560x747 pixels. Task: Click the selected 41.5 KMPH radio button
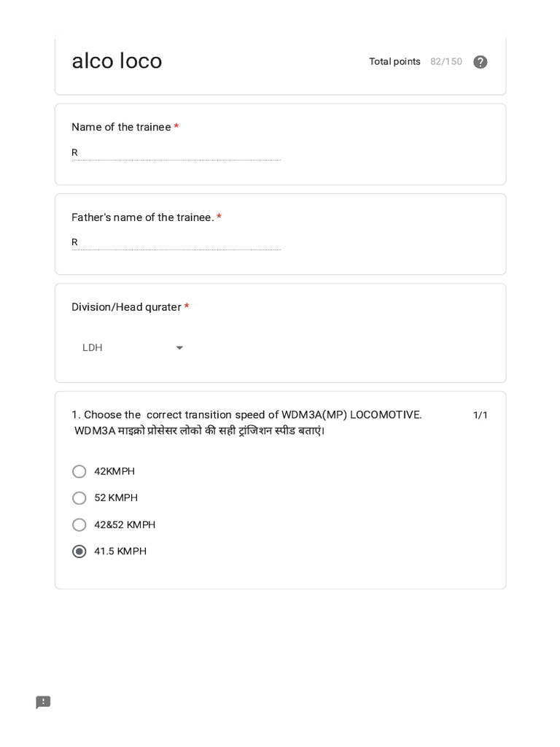[79, 551]
